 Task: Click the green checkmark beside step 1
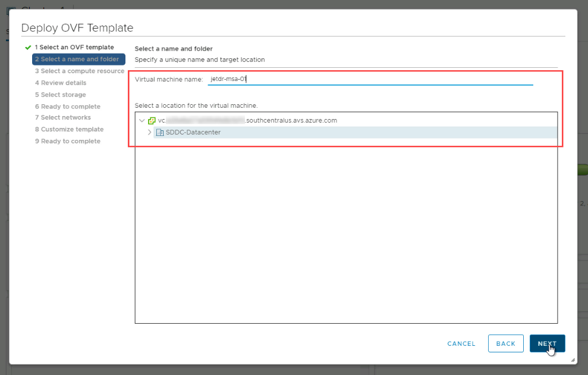pyautogui.click(x=28, y=48)
